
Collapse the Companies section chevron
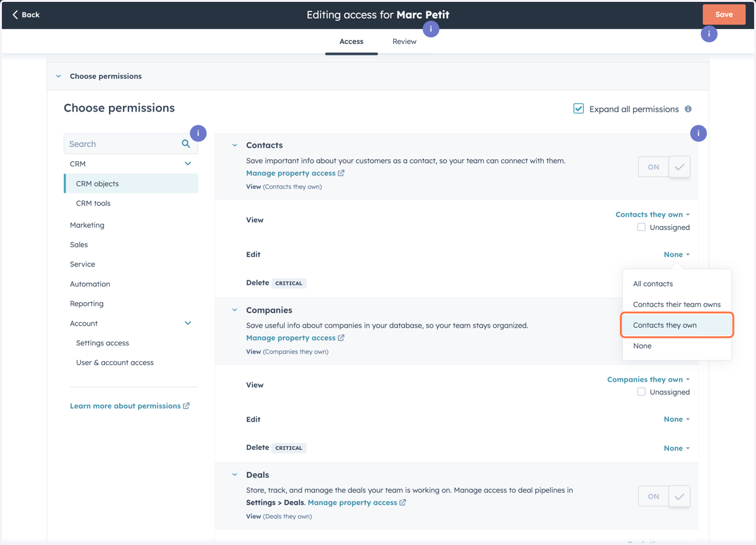pos(234,310)
